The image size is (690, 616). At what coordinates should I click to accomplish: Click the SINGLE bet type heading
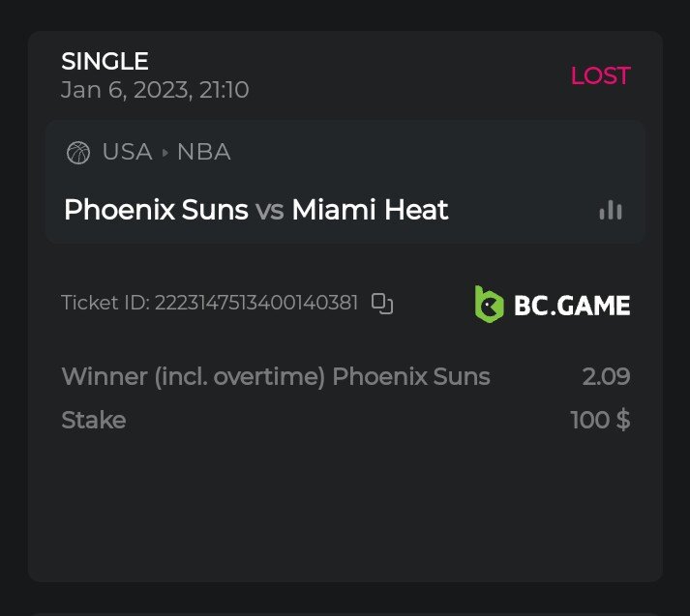(105, 61)
